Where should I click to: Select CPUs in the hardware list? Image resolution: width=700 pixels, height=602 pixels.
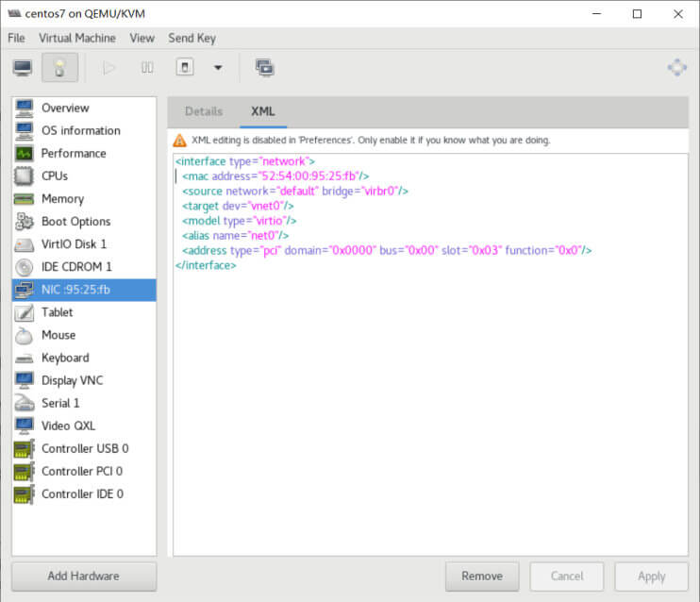click(x=84, y=176)
